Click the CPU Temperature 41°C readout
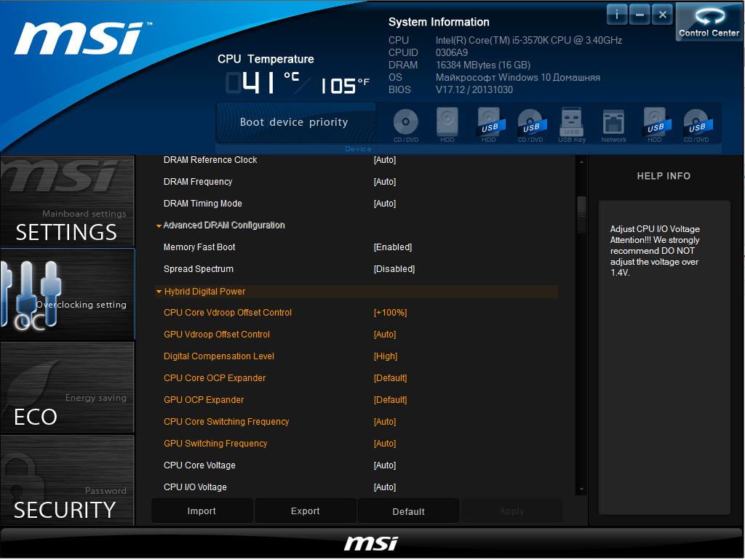This screenshot has height=560, width=745. tap(262, 83)
